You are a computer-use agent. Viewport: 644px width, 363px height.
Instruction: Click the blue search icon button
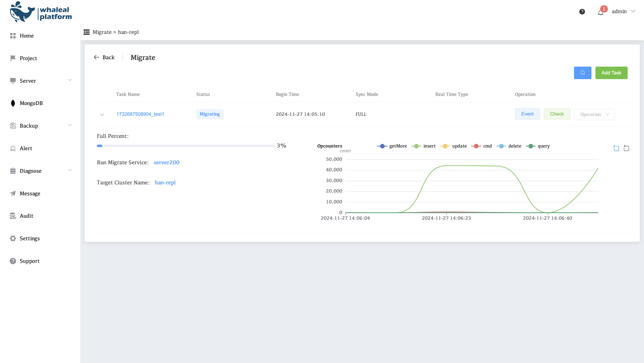click(x=582, y=73)
